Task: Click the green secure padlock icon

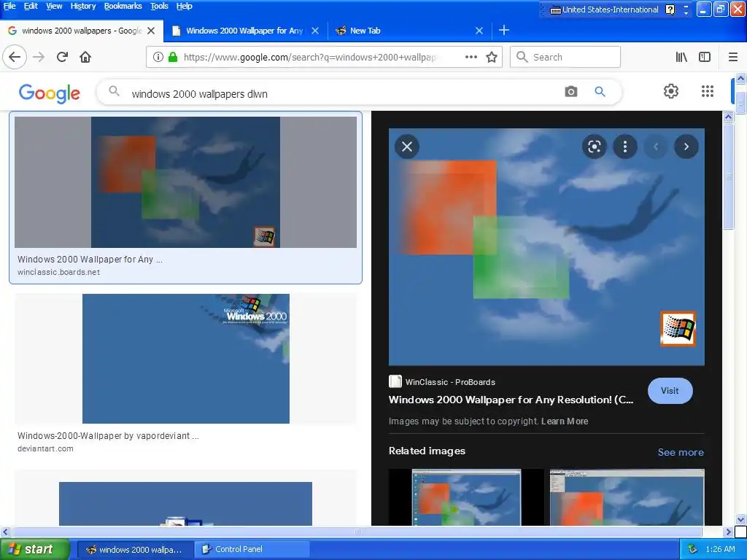Action: 172,57
